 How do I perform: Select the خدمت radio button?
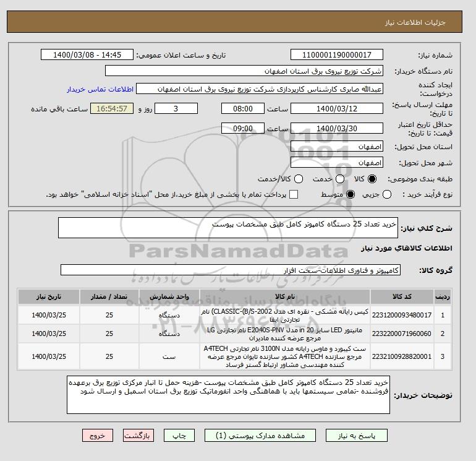[340, 179]
